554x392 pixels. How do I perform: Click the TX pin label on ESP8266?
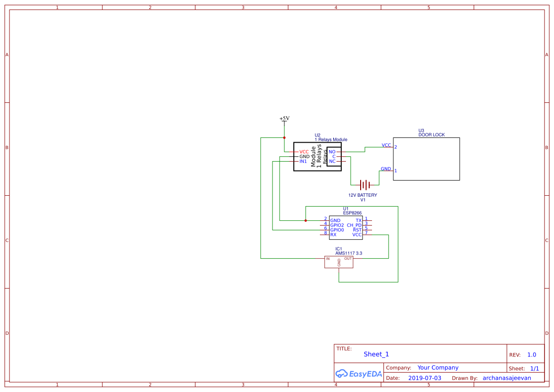tap(358, 220)
